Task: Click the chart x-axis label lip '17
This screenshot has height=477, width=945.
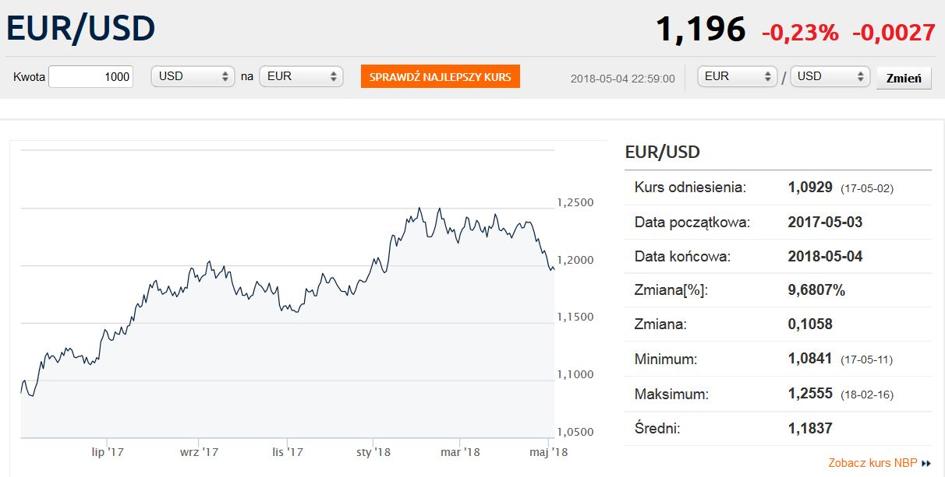Action: [108, 452]
